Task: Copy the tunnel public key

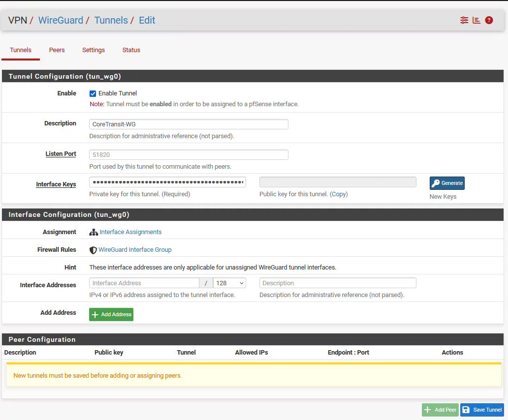Action: point(339,194)
